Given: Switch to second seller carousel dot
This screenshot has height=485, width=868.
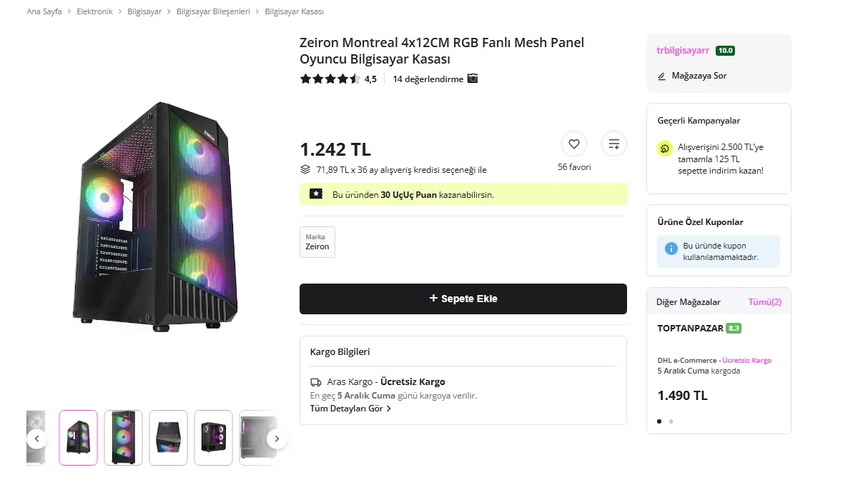Looking at the screenshot, I should click(671, 421).
